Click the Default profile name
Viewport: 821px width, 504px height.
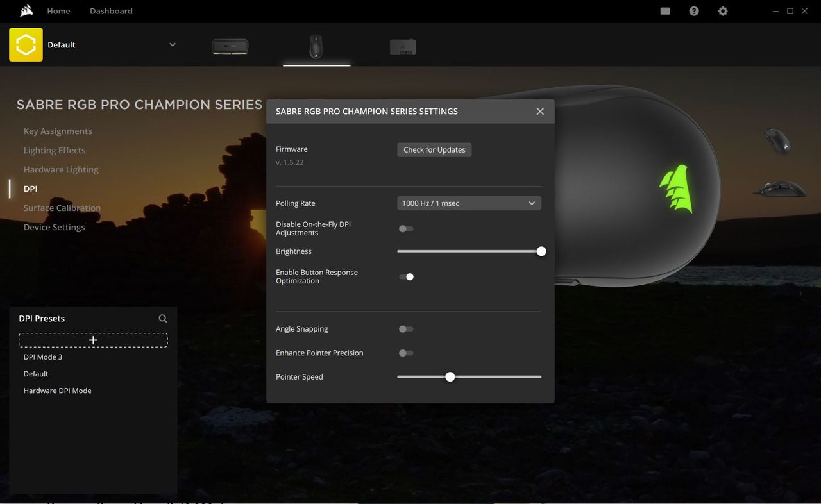point(62,45)
